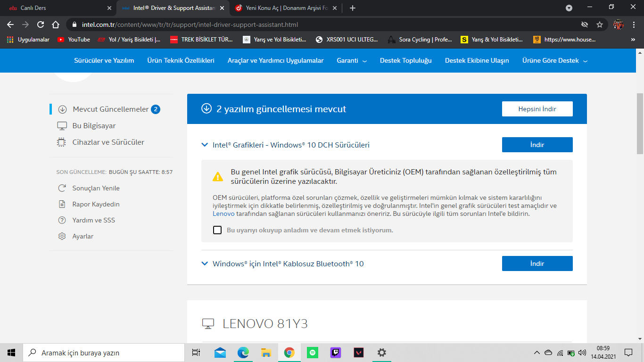Open the Ürüne Göre Destek dropdown
Viewport: 644px width, 362px height.
[x=555, y=60]
